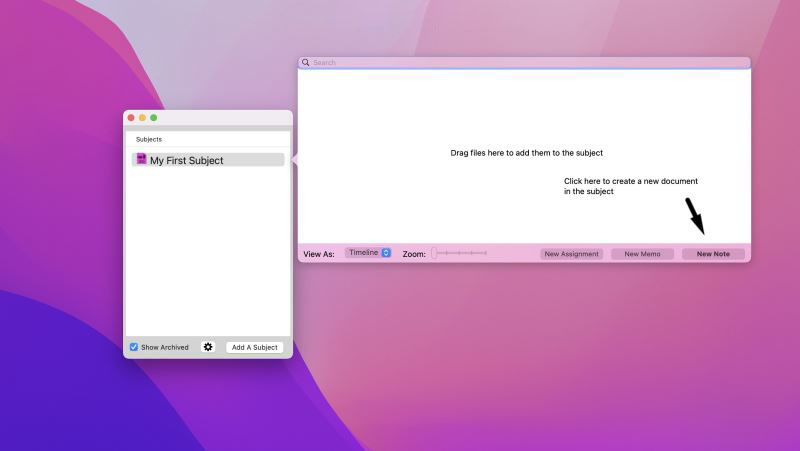Screen dimensions: 800x451
Task: Click the magnifying glass search icon
Action: click(x=306, y=62)
